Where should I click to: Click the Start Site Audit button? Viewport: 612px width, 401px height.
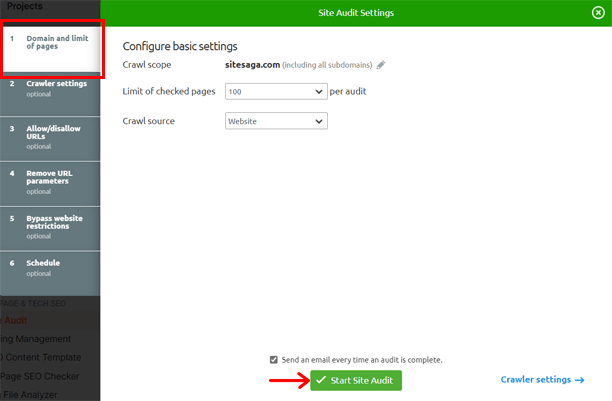pos(356,380)
